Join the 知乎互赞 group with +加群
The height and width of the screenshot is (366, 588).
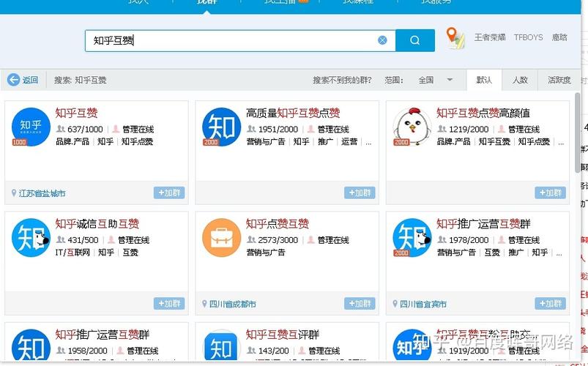click(x=169, y=193)
